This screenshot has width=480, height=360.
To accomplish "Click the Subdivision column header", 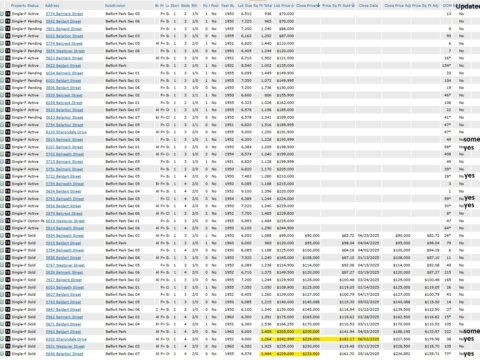I will click(x=115, y=6).
